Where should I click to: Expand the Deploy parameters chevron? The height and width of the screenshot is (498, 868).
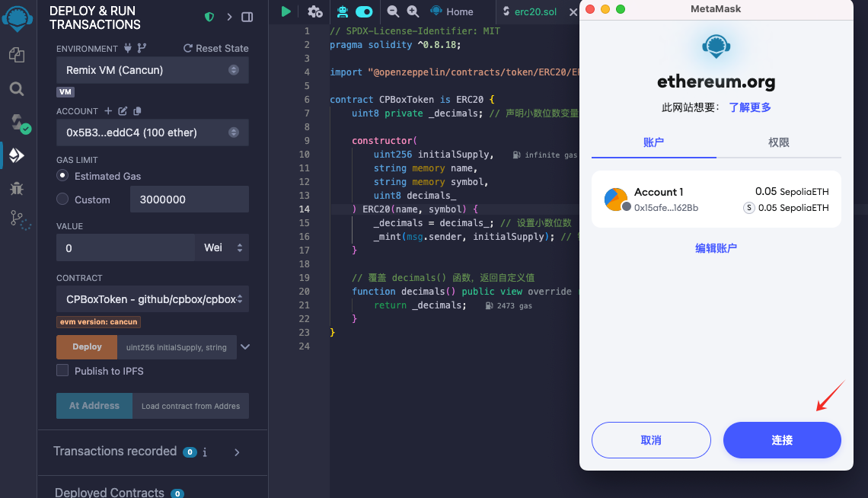point(245,347)
